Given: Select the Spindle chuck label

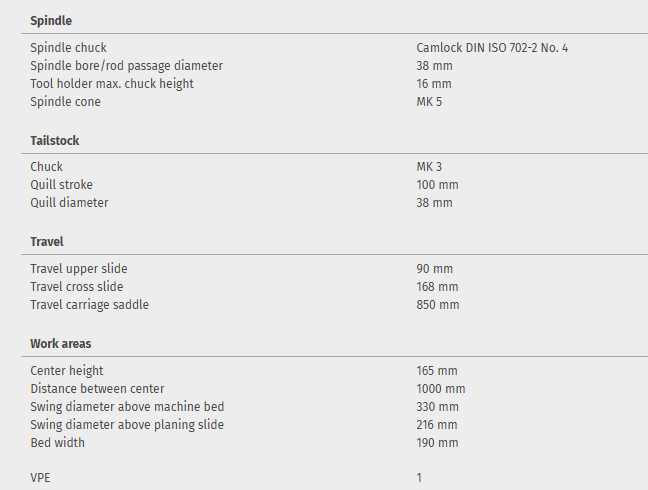Looking at the screenshot, I should 68,48.
